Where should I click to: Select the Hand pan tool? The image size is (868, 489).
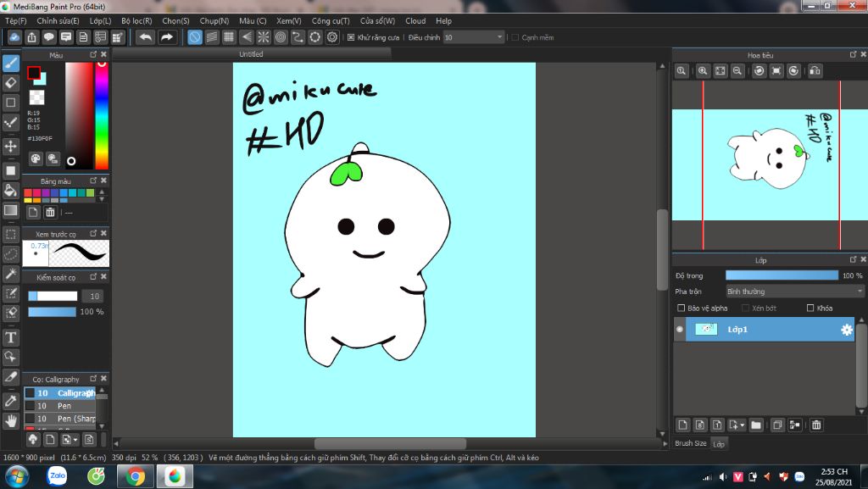[10, 421]
